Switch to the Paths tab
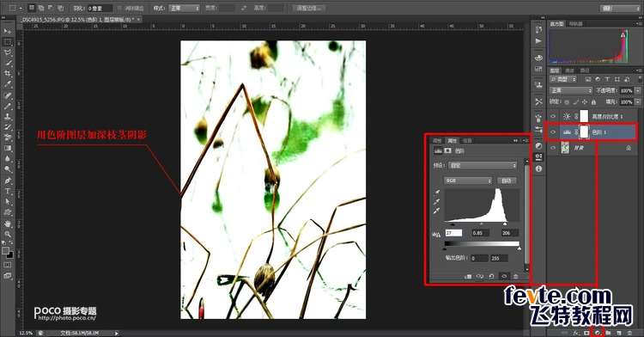644x337 pixels. pos(585,70)
